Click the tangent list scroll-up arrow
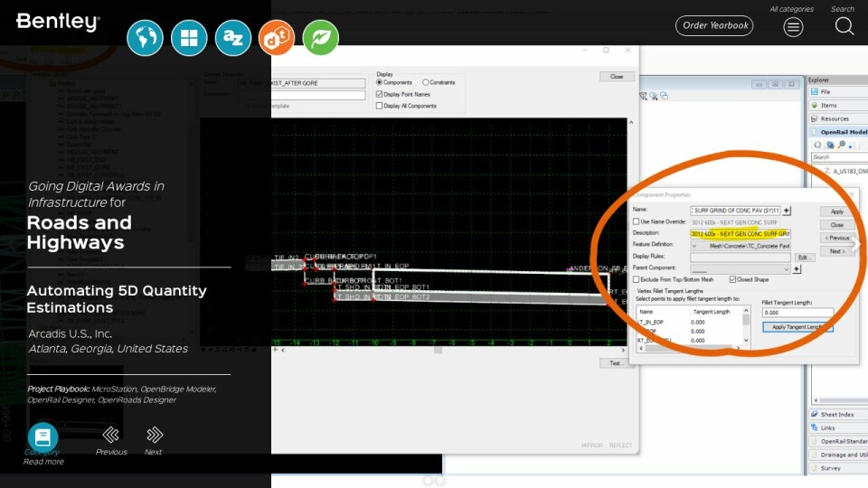 746,311
